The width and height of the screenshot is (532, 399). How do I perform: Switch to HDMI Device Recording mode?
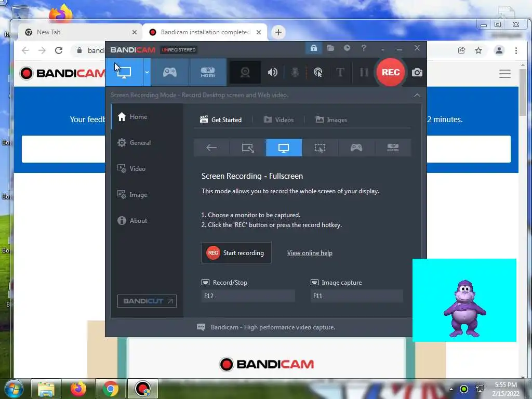tap(208, 72)
